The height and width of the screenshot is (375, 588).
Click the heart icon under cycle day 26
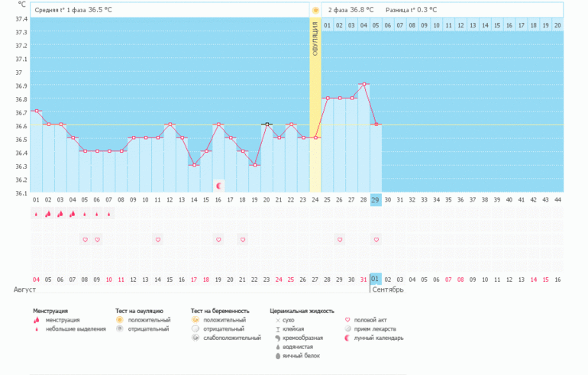tap(340, 240)
